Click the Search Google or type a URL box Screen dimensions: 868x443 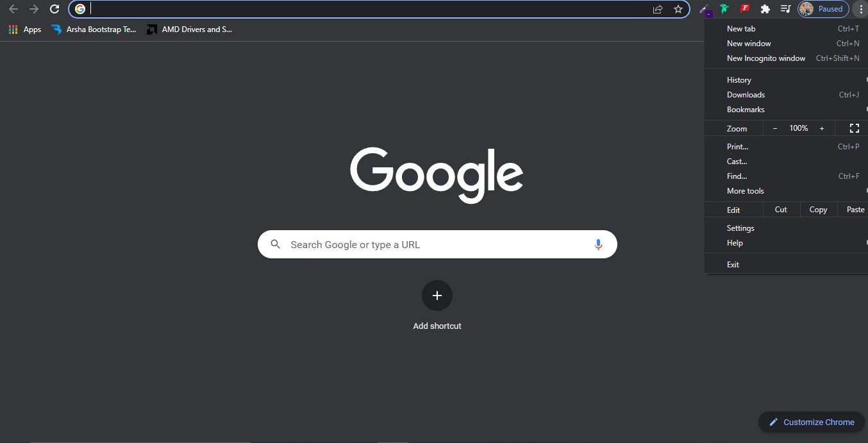437,244
